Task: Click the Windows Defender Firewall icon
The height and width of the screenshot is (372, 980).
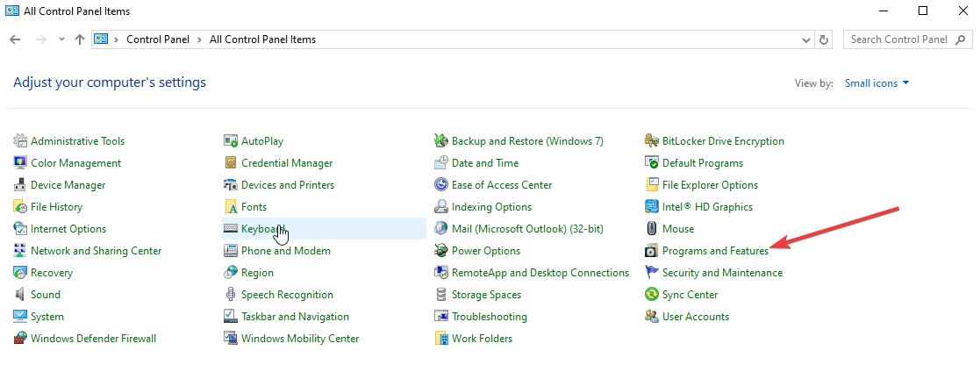Action: click(x=20, y=339)
